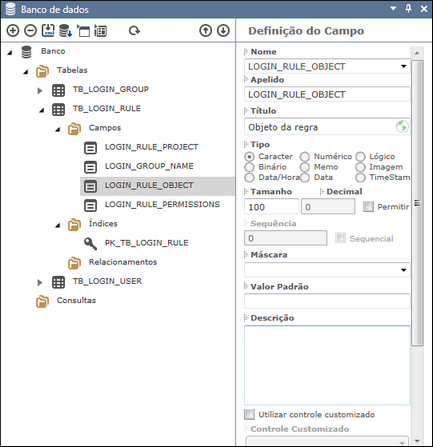Click the add (plus) toolbar icon

(x=13, y=31)
